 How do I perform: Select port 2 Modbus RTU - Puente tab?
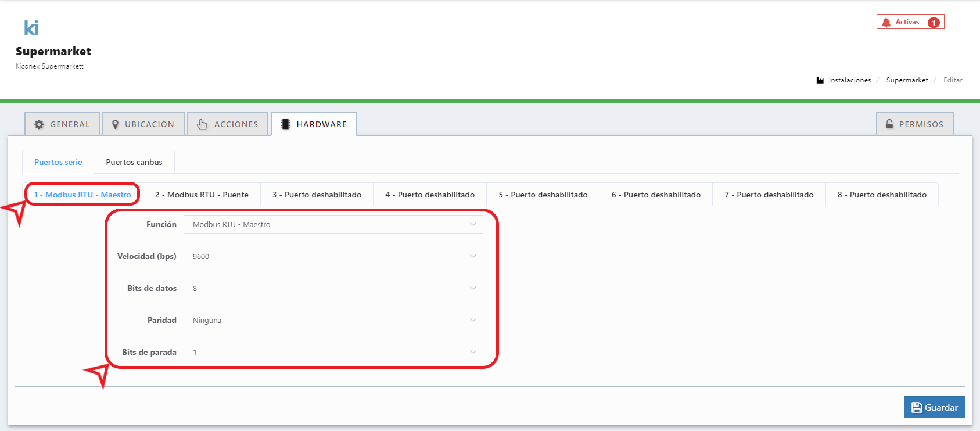[202, 195]
